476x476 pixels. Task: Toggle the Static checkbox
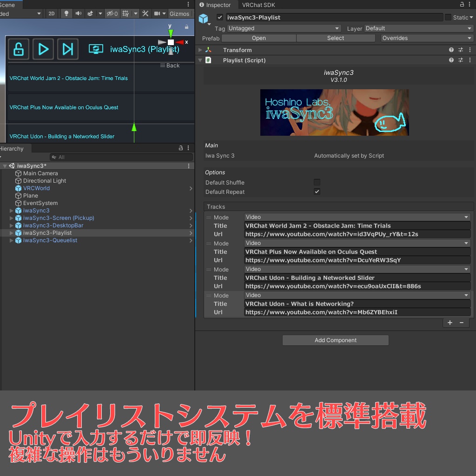pos(448,17)
